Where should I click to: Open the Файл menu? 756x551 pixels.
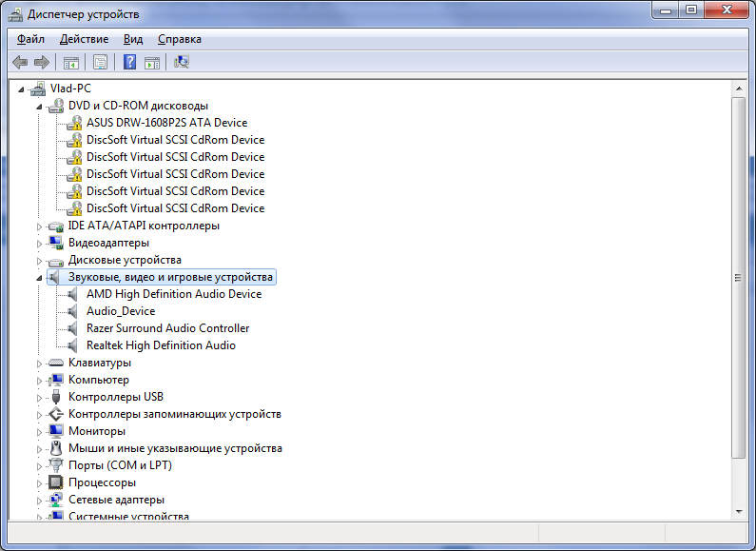[x=30, y=39]
